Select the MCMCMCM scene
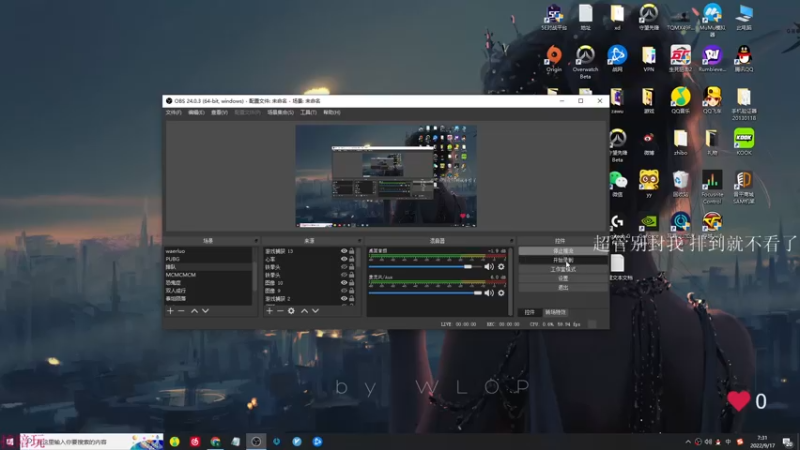Screen dimensions: 800x450 click(208, 275)
